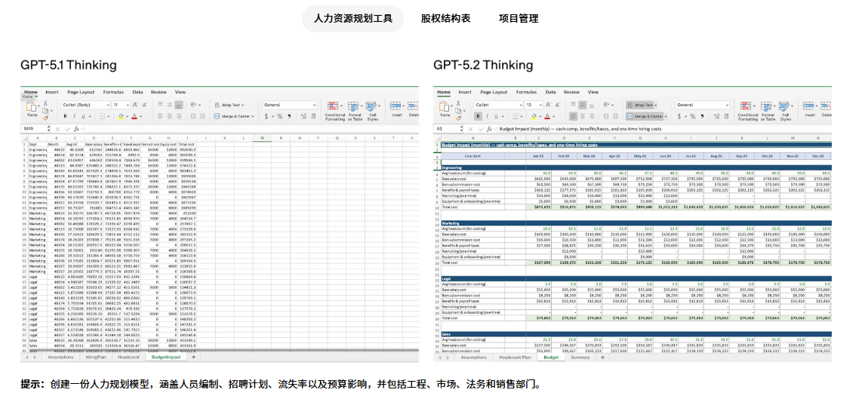Open the 项目管理 tab
868x399 pixels.
(x=519, y=18)
